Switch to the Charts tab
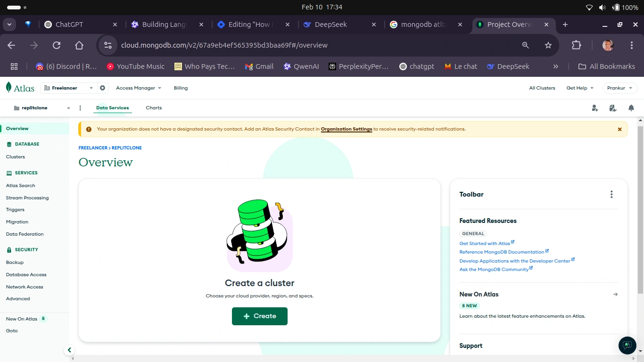The height and width of the screenshot is (362, 644). pyautogui.click(x=153, y=108)
